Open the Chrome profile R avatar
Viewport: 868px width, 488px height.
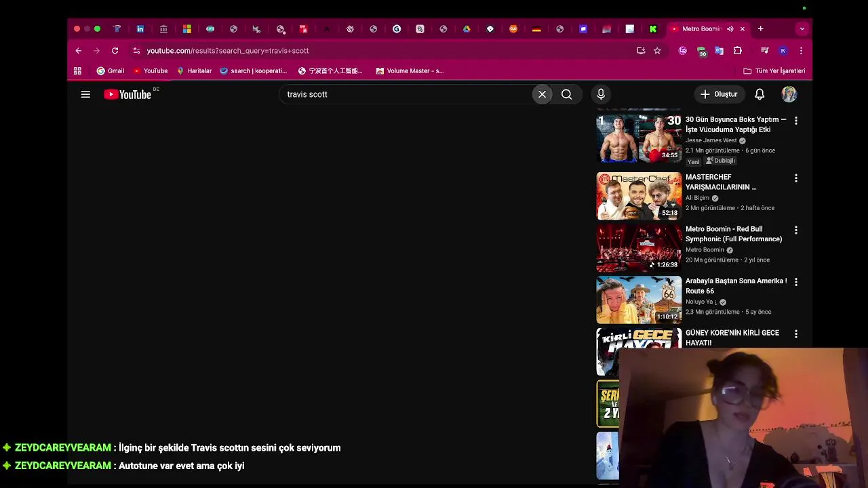click(783, 51)
